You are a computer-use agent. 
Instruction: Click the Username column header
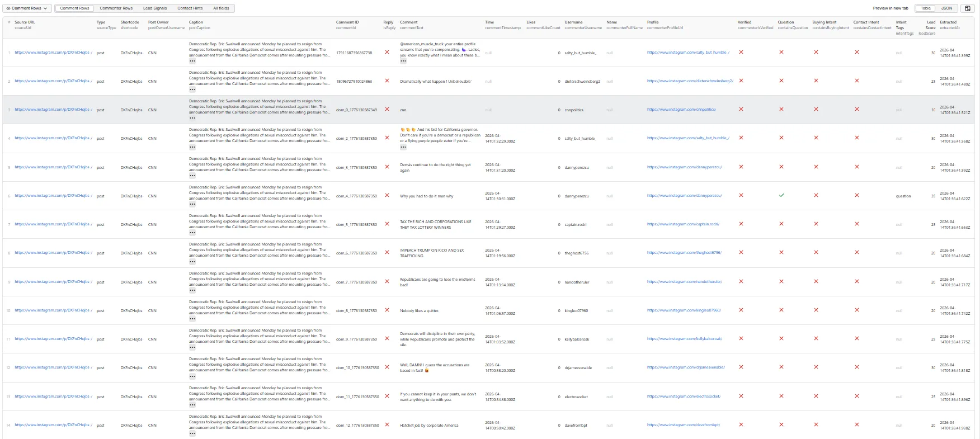click(x=583, y=25)
